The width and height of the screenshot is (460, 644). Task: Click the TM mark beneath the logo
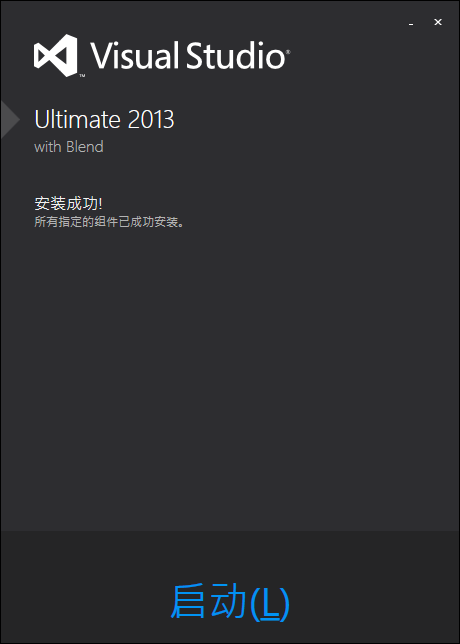82,76
